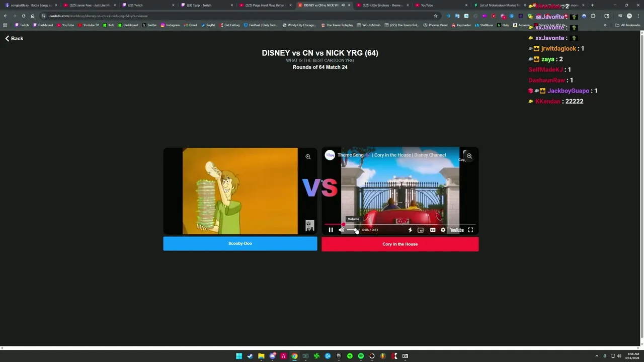Show hidden system tray icons chevron
The image size is (644, 362).
coord(597,356)
